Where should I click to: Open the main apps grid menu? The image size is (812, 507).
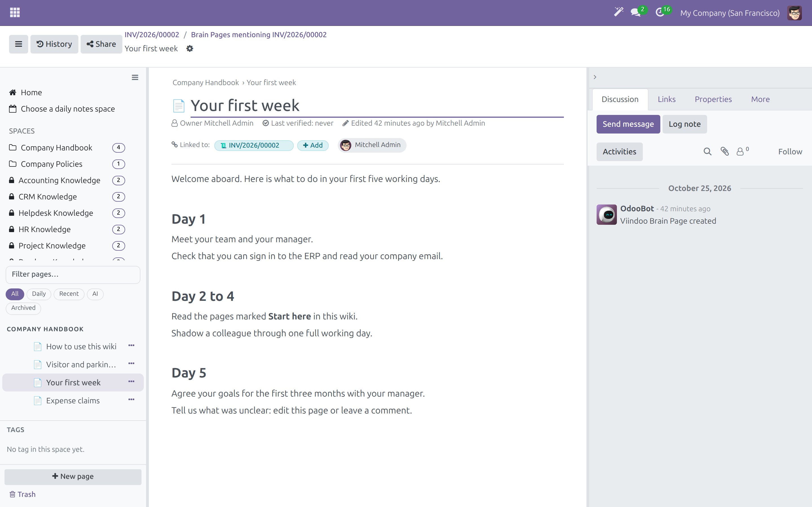tap(15, 13)
